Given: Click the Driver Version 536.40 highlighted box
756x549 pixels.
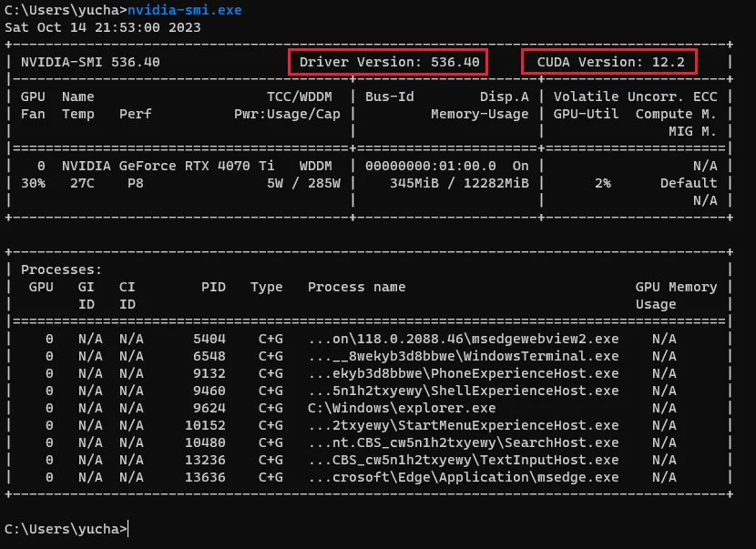Looking at the screenshot, I should tap(389, 62).
